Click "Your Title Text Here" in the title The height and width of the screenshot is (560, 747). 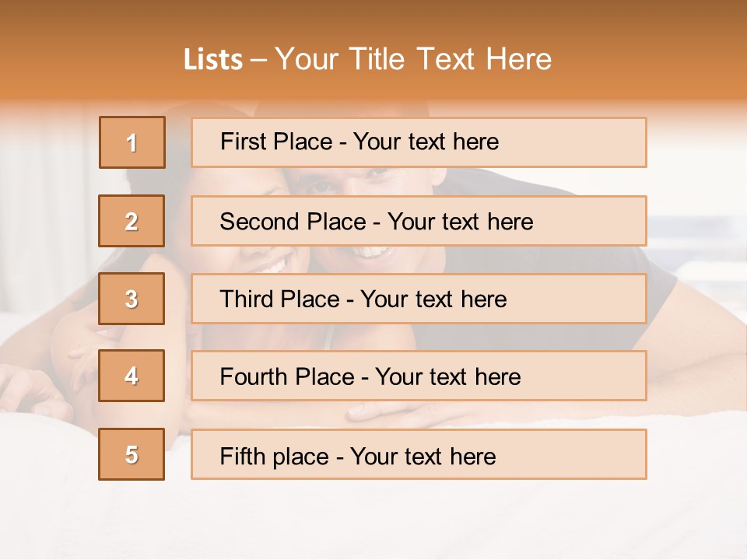coord(413,60)
